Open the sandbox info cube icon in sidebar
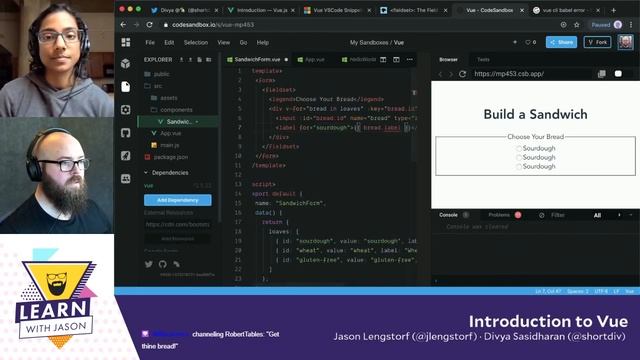Viewport: 640px width, 360px height. coord(126,63)
